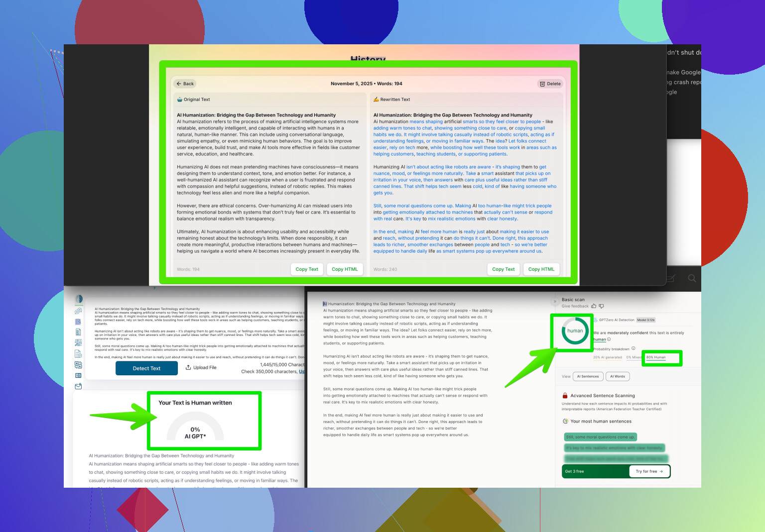Open the envelope icon in left sidebar
The image size is (765, 532).
[78, 386]
